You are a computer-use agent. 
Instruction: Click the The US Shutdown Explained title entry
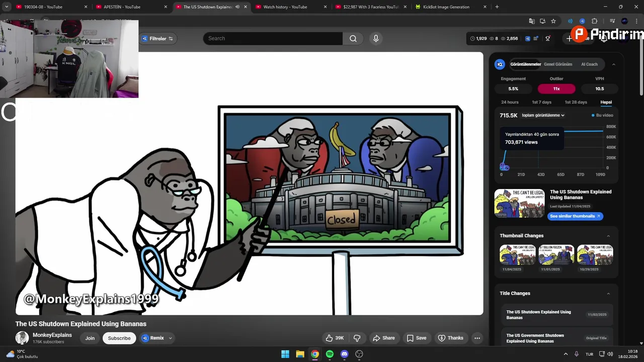tap(556, 315)
